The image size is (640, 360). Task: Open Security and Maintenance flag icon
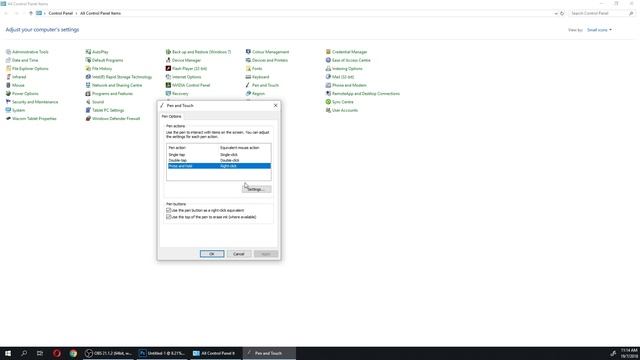[x=8, y=102]
